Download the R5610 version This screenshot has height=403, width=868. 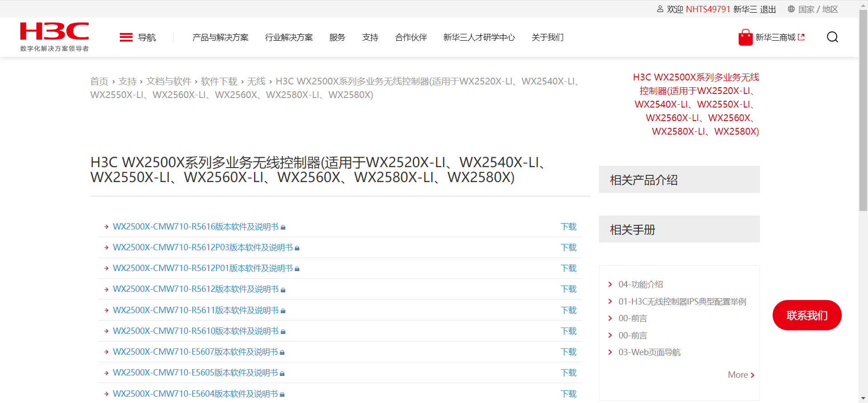(x=569, y=331)
